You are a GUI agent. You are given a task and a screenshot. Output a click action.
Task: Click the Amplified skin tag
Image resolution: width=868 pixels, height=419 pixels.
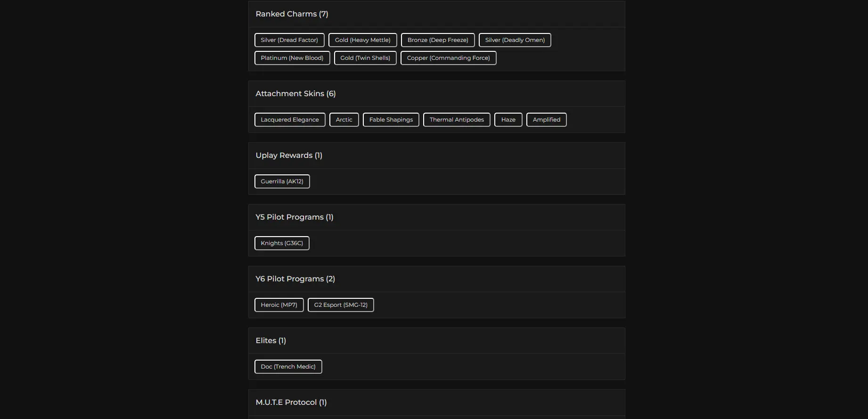tap(546, 120)
